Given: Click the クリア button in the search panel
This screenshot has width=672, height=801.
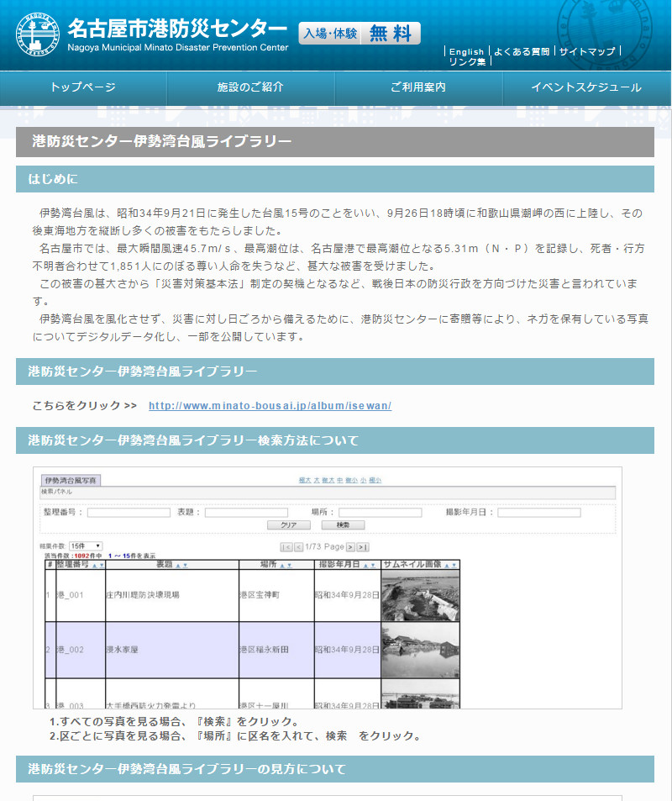Looking at the screenshot, I should [288, 525].
